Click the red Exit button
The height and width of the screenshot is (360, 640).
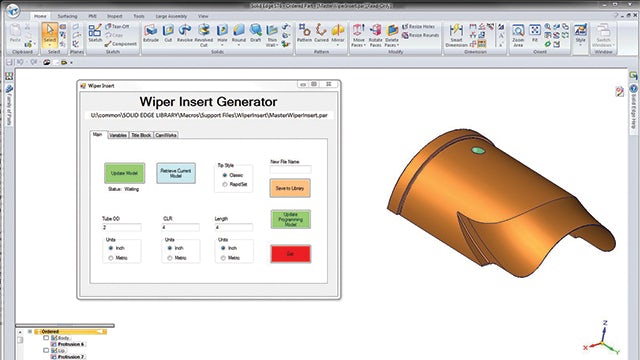tap(291, 254)
